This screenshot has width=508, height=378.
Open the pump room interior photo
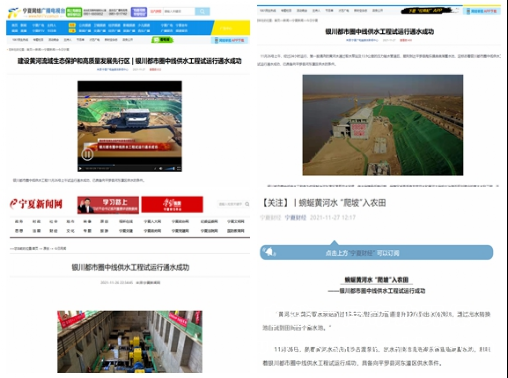click(x=130, y=342)
